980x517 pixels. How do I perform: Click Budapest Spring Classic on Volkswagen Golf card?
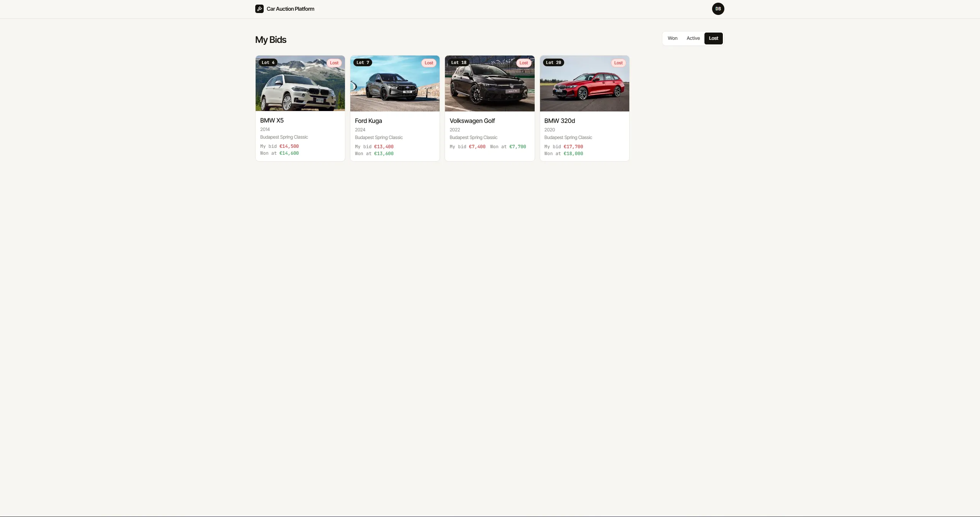(x=473, y=137)
